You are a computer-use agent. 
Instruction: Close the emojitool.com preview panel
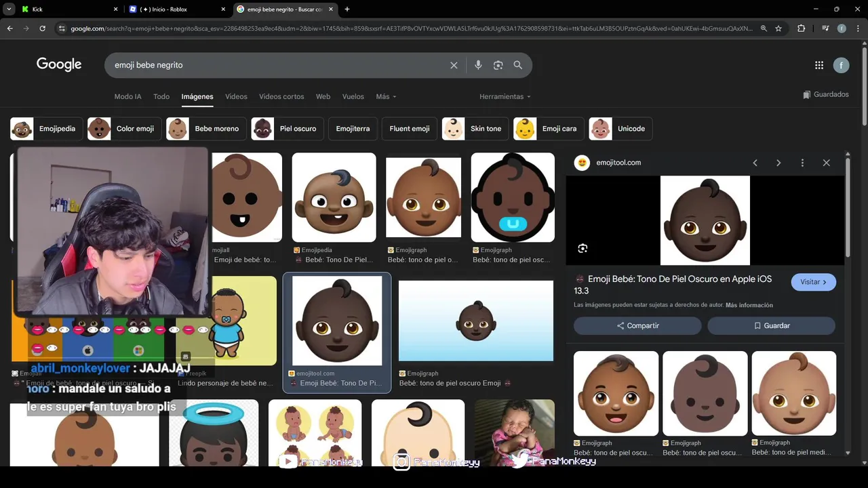click(826, 163)
